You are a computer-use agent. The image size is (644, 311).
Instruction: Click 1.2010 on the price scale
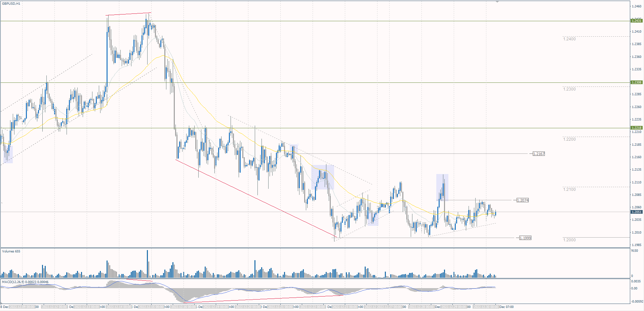pos(637,233)
